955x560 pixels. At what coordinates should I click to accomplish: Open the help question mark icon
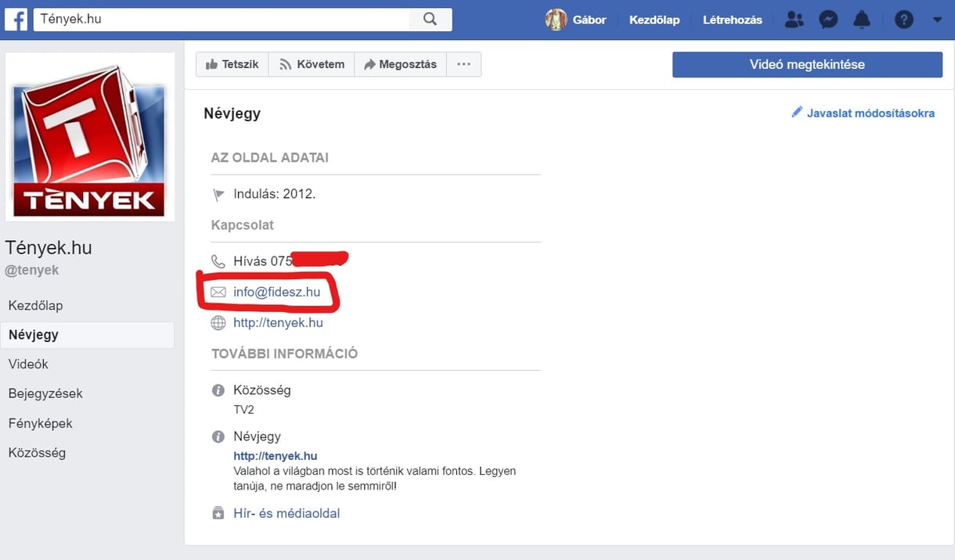pos(904,20)
